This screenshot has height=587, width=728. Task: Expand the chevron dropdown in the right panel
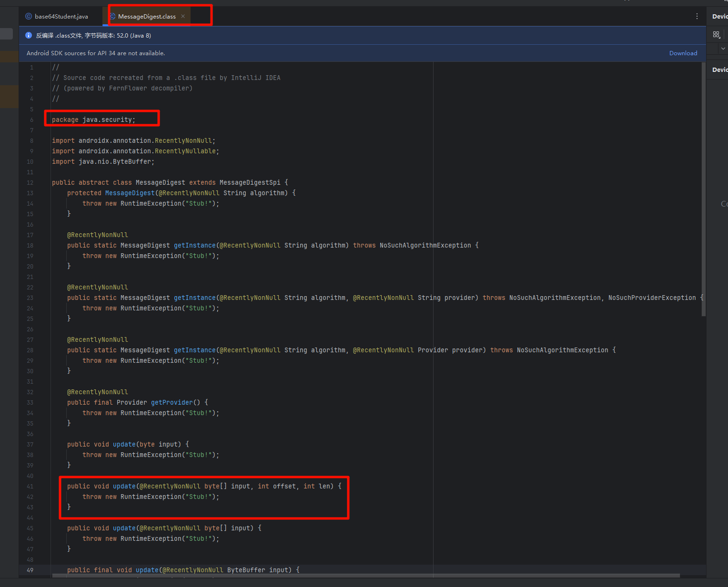click(723, 49)
